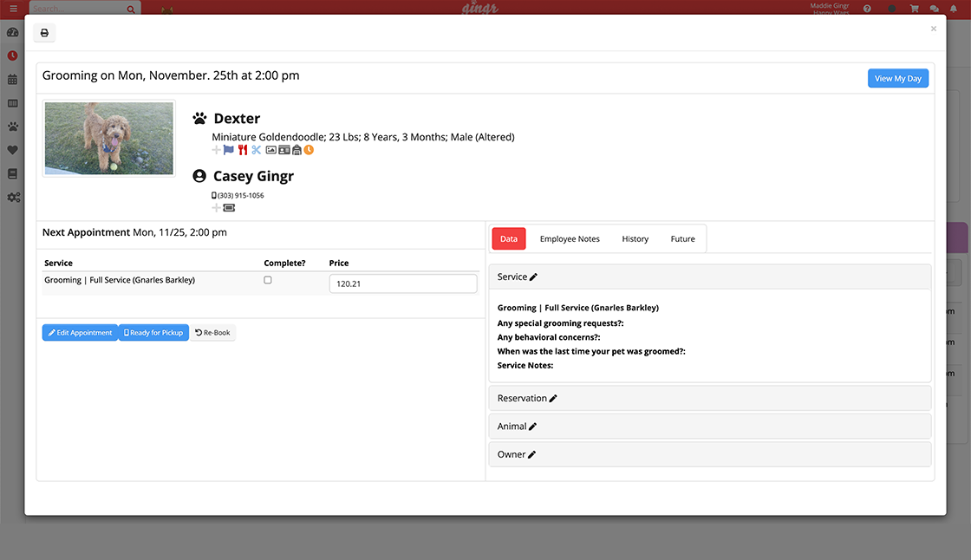Screen dimensions: 971x560
Task: Click the print icon at the top of the dialog
Action: (44, 31)
